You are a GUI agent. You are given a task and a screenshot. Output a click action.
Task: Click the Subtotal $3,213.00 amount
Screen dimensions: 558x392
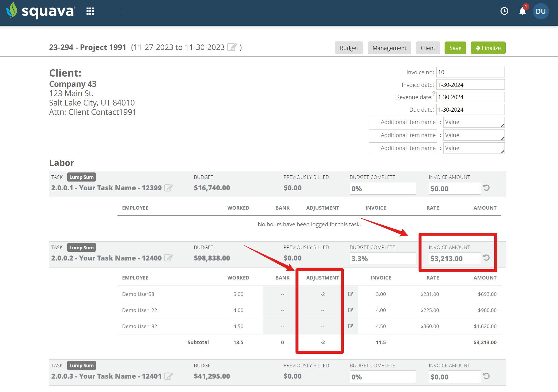pyautogui.click(x=485, y=342)
